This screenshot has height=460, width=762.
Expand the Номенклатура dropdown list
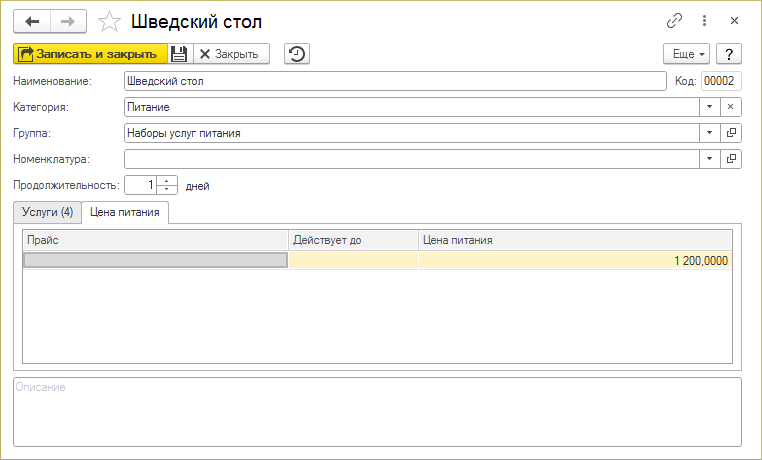709,159
